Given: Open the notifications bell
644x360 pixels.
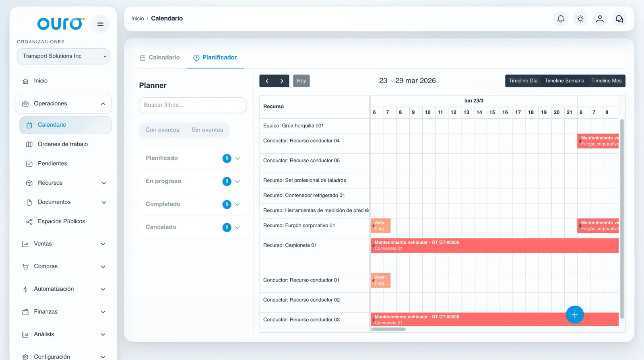Looking at the screenshot, I should pyautogui.click(x=560, y=19).
